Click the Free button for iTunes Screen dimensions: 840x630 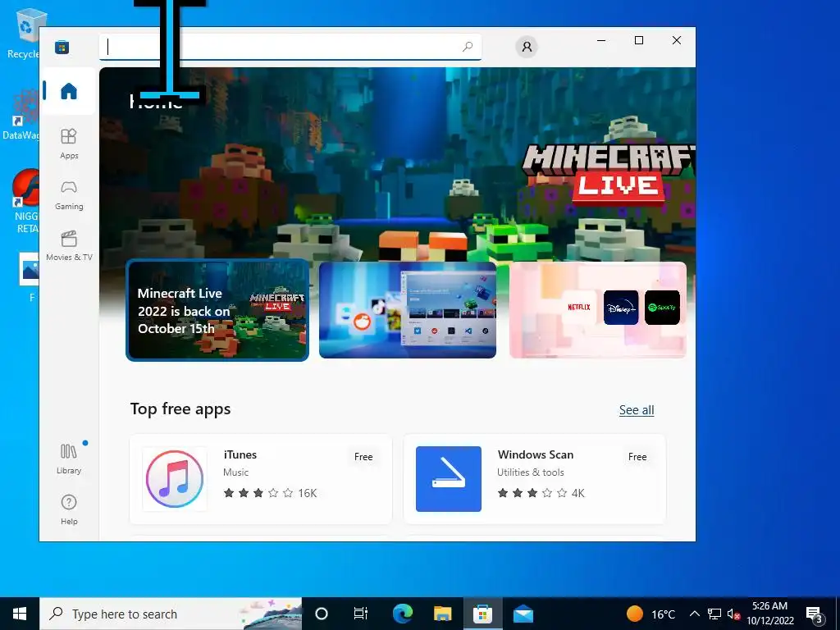coord(363,456)
